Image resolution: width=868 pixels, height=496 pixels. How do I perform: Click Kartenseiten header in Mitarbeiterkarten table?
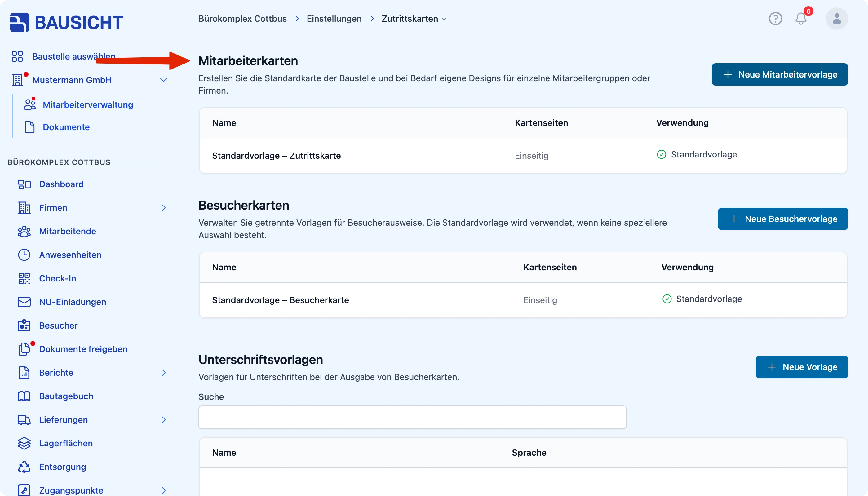(541, 123)
